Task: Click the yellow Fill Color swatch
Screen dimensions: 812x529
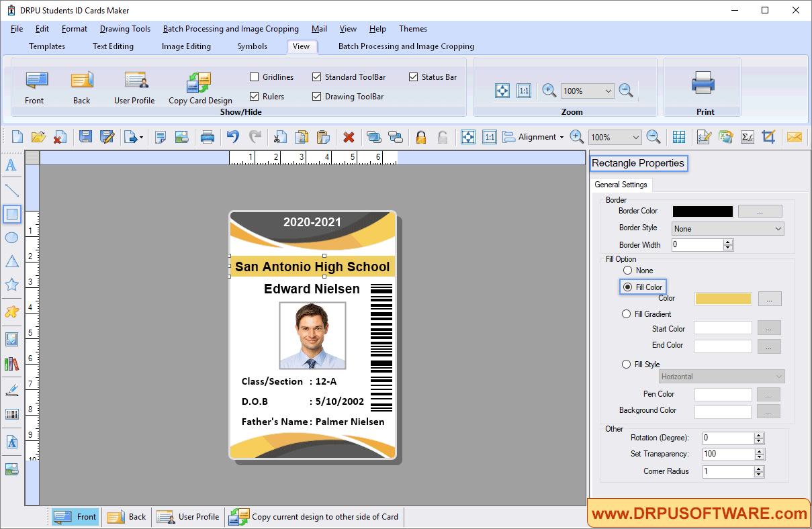Action: coord(723,299)
